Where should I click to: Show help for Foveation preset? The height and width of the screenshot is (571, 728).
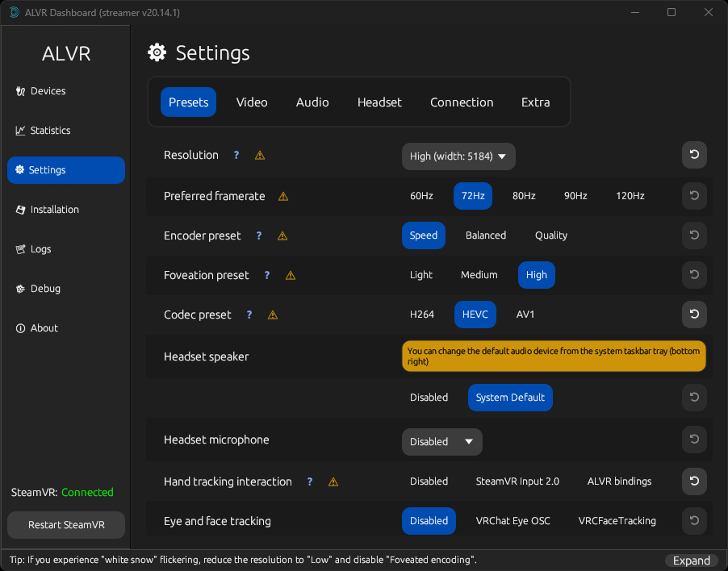(x=267, y=276)
